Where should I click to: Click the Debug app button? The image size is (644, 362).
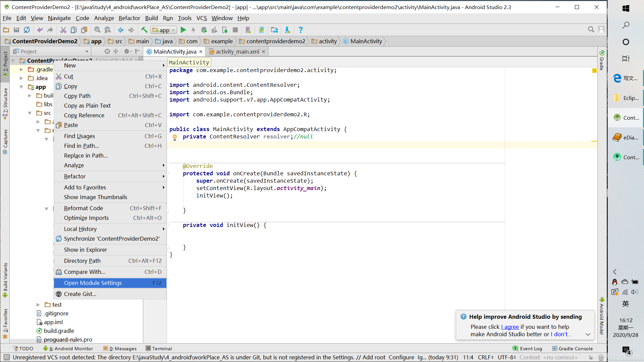pos(204,29)
